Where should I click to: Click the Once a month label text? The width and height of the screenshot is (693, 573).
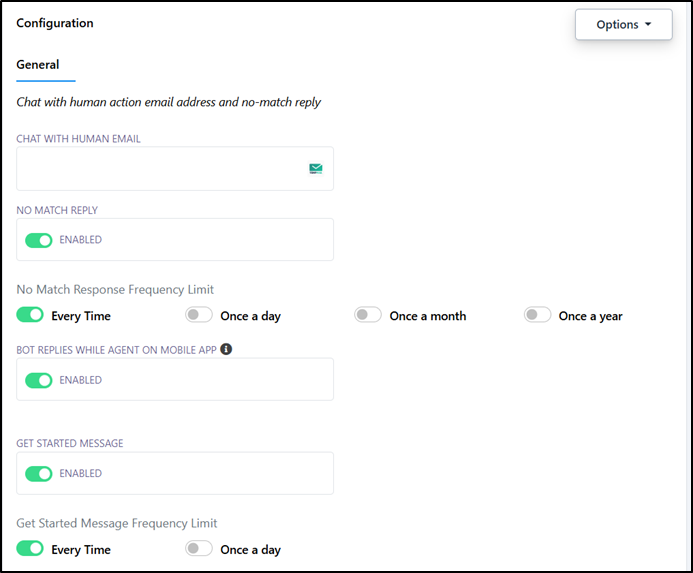(x=427, y=316)
